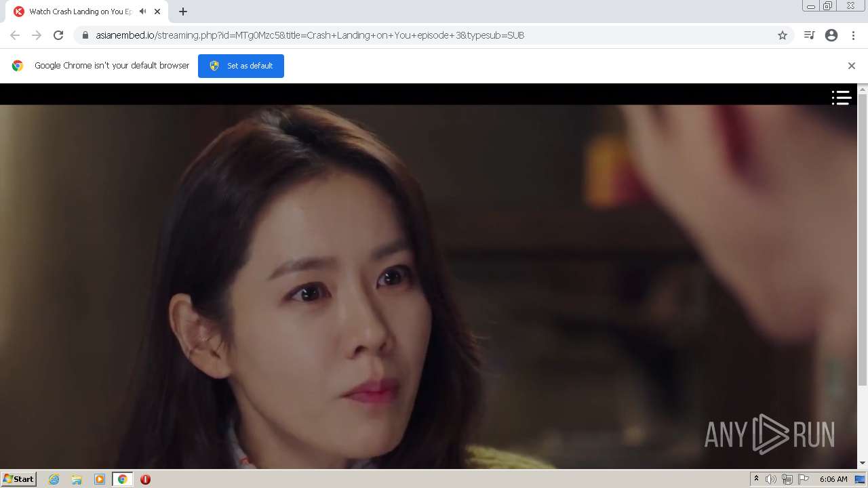Open the Windows Start menu

pos(18,479)
